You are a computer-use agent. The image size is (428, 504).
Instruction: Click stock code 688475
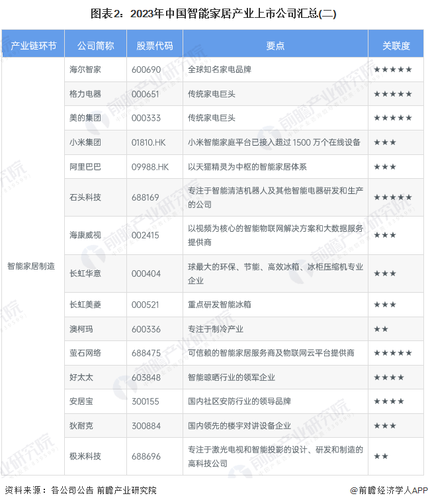click(146, 353)
